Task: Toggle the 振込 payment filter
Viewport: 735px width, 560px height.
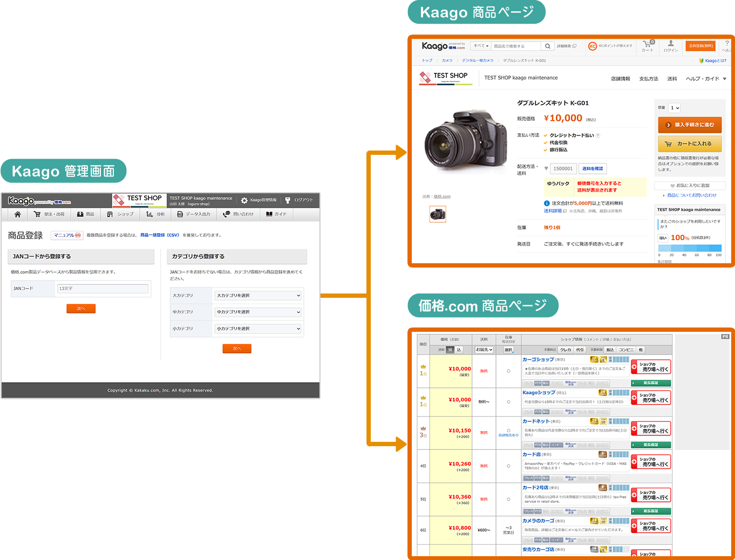Action: [610, 350]
